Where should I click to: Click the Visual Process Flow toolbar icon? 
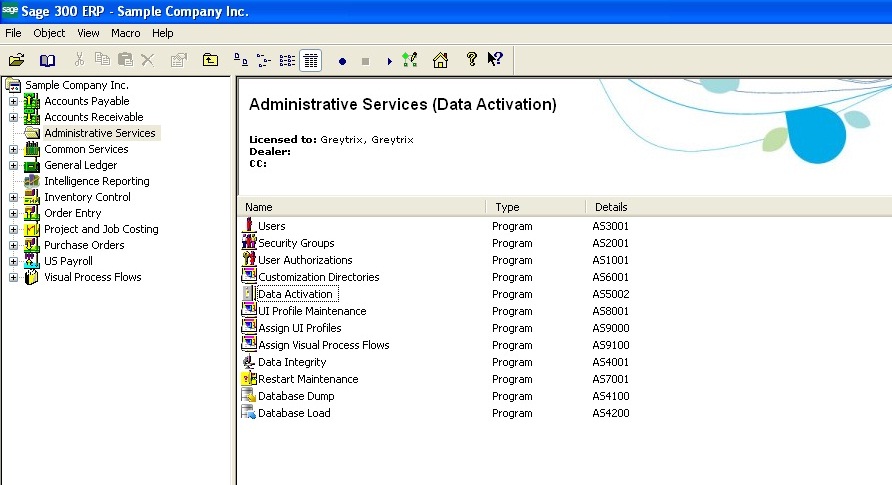[410, 60]
